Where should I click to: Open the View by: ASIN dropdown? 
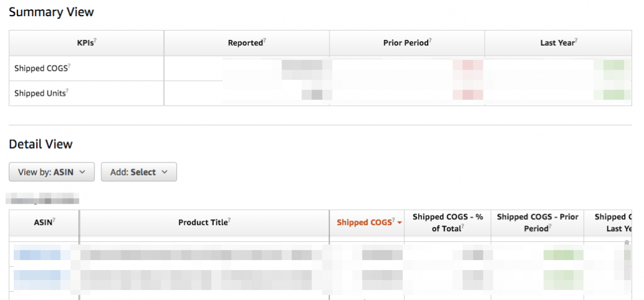(52, 172)
